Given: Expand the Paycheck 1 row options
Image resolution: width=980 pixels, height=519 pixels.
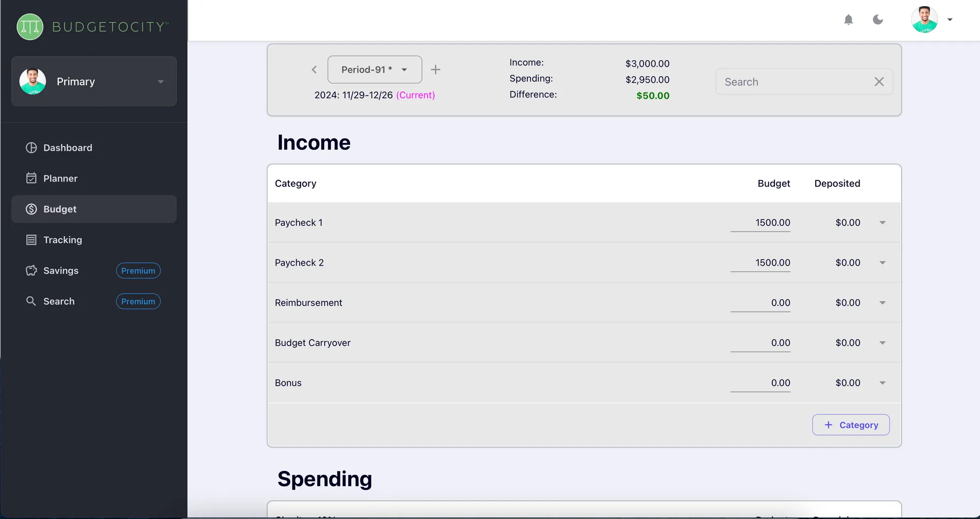Looking at the screenshot, I should coord(883,222).
